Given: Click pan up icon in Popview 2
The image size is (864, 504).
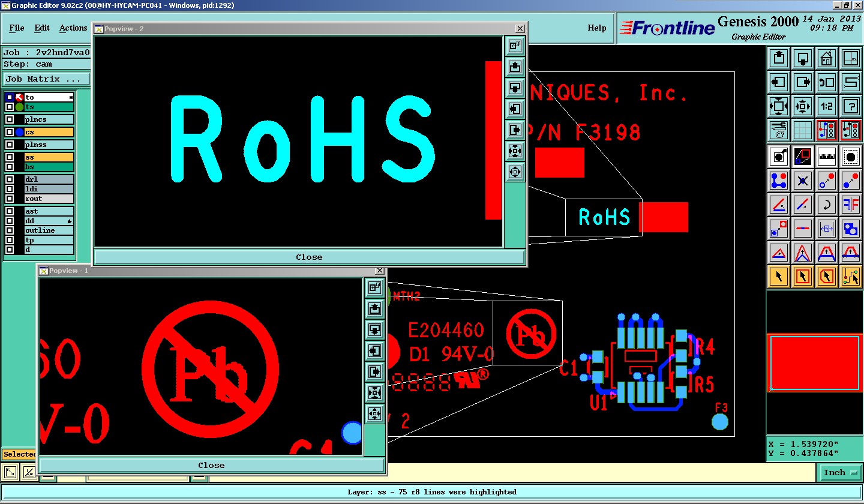Looking at the screenshot, I should pos(515,67).
